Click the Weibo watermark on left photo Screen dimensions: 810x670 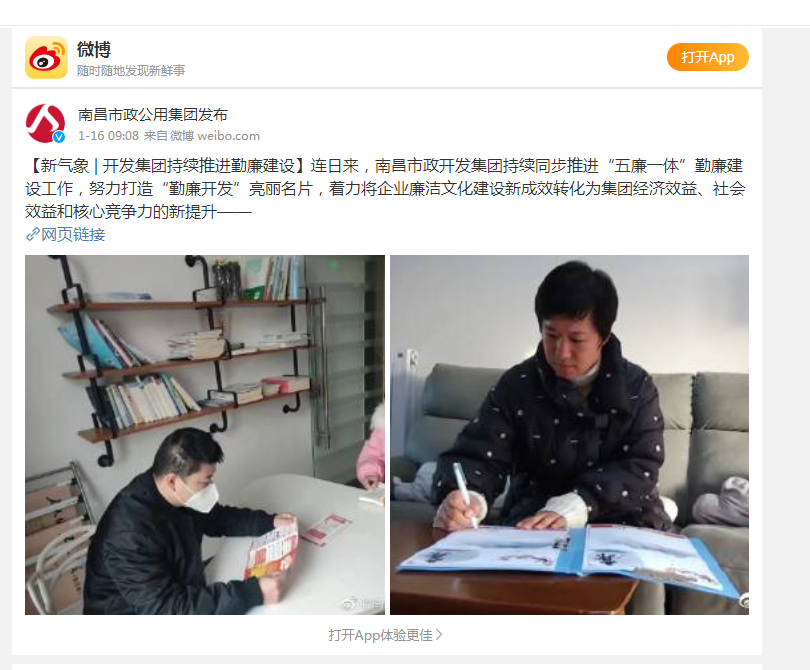[x=363, y=602]
